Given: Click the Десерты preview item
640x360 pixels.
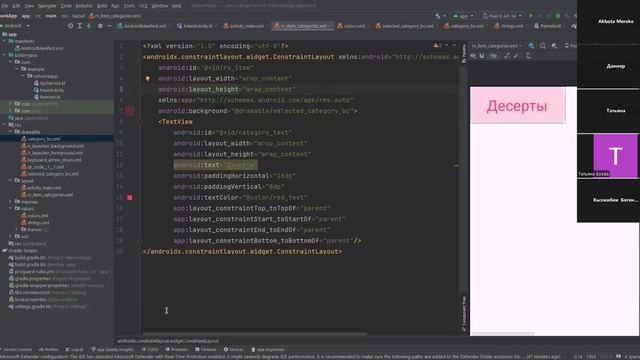Looking at the screenshot, I should click(x=518, y=105).
